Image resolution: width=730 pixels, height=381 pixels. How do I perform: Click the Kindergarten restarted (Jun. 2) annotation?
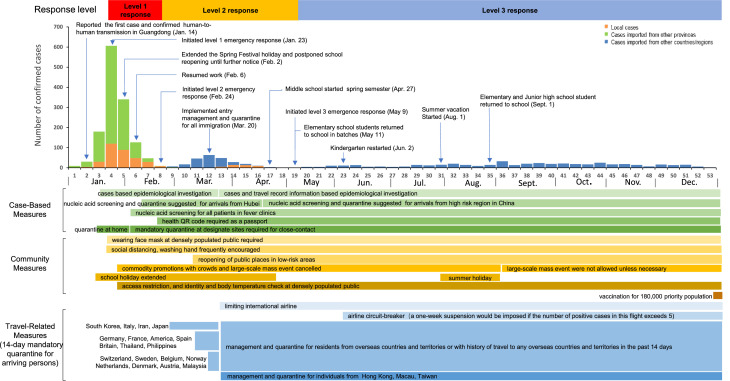point(372,148)
